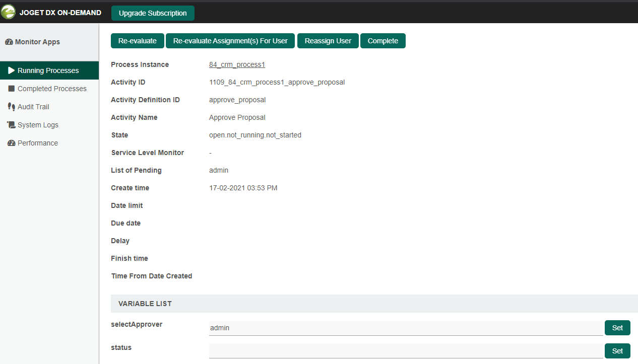Open Completed Processes in sidebar
This screenshot has width=638, height=364.
(x=51, y=89)
